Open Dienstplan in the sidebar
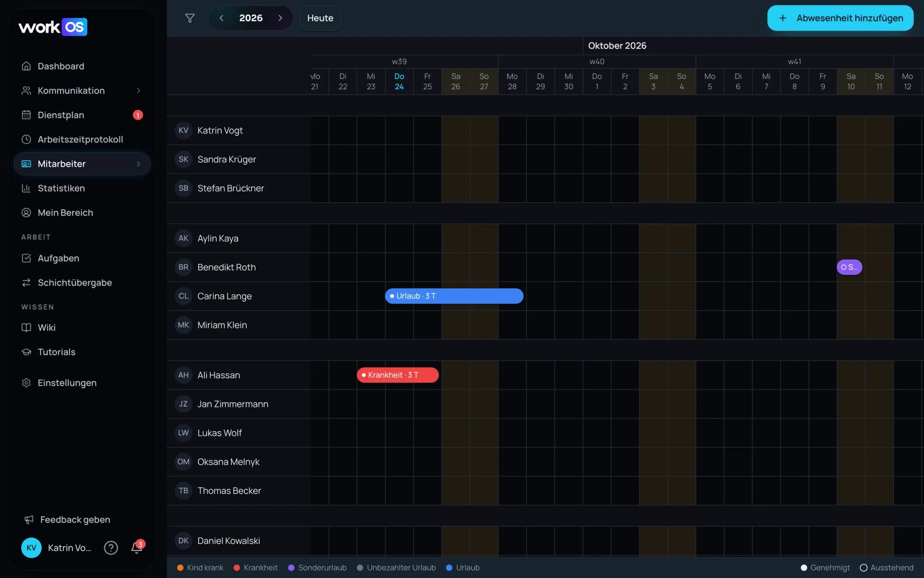Image resolution: width=924 pixels, height=578 pixels. [x=82, y=115]
